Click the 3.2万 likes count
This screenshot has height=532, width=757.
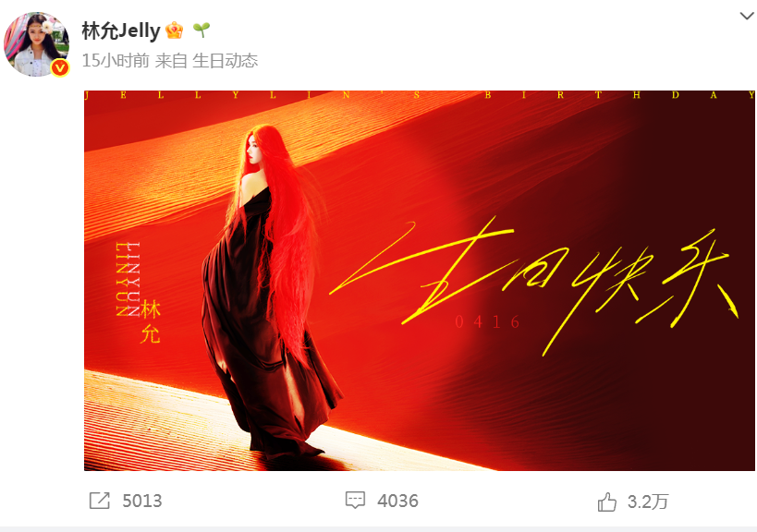pyautogui.click(x=647, y=502)
